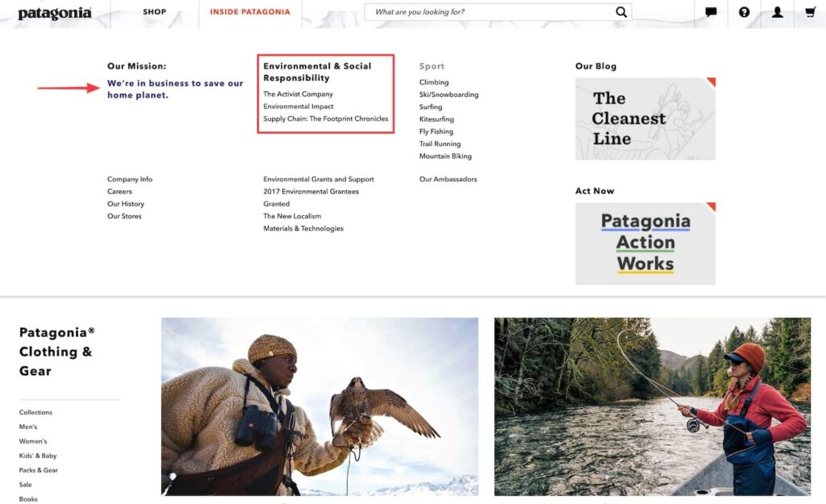Open the shopping cart icon

(810, 12)
